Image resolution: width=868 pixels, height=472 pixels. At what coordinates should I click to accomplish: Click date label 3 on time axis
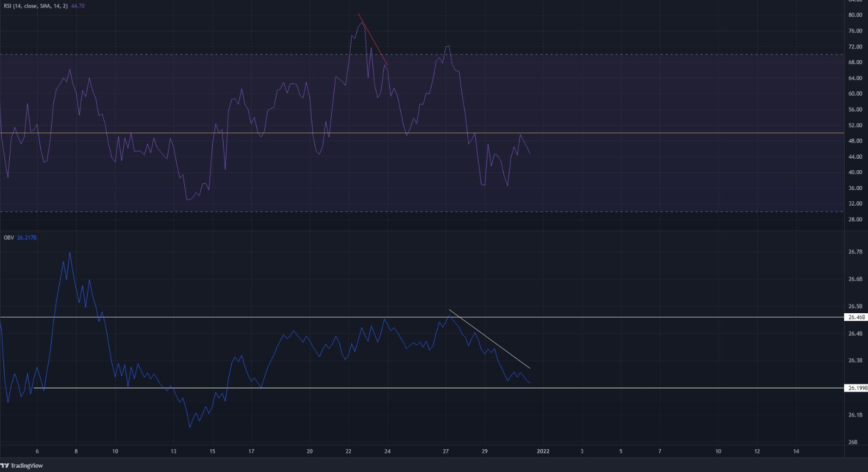coord(582,451)
